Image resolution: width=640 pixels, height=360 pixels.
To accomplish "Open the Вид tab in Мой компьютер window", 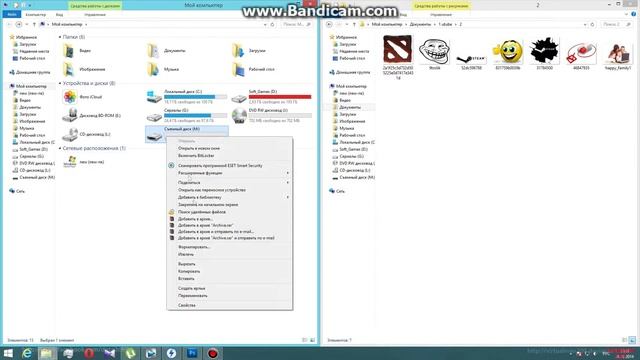I will click(59, 15).
